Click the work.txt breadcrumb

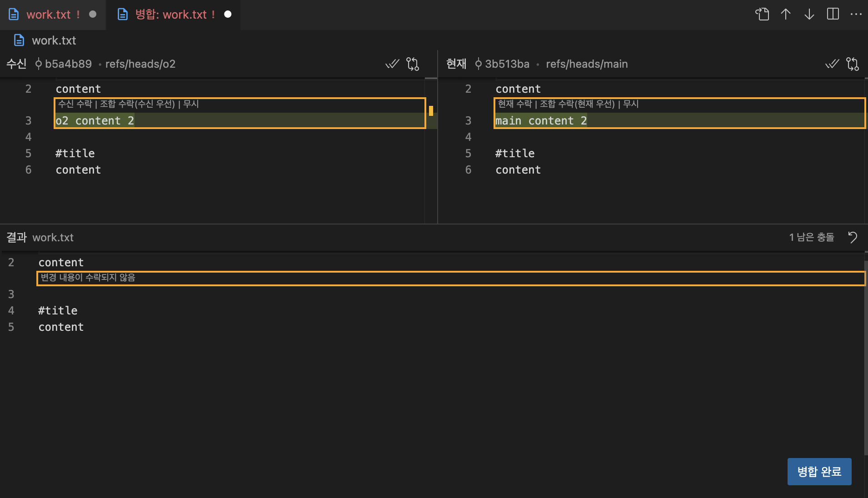tap(54, 40)
